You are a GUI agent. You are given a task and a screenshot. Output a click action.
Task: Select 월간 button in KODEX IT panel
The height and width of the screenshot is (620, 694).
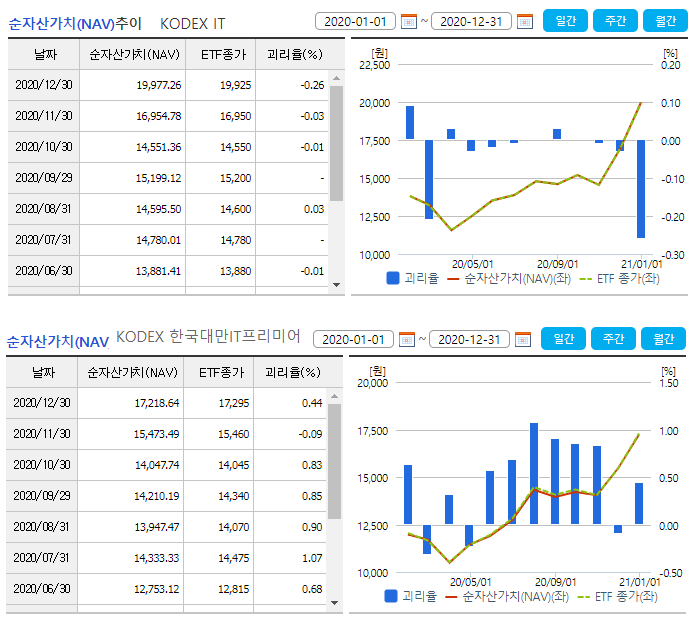point(665,21)
